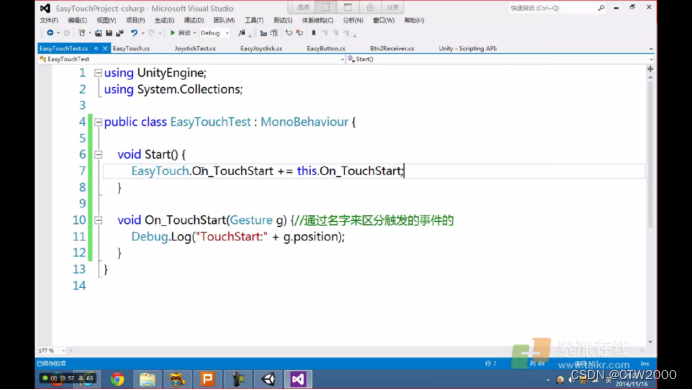The height and width of the screenshot is (390, 693).
Task: Click the Find in Files toolbar icon
Action: tap(241, 33)
